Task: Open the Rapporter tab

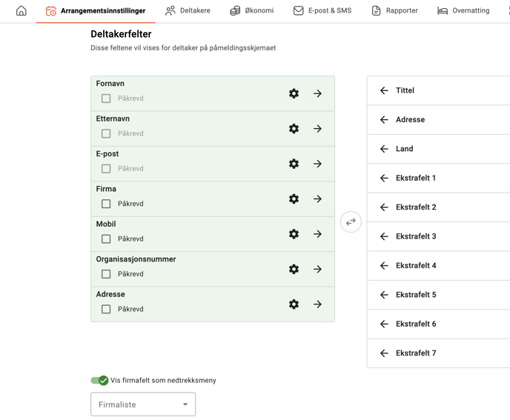Action: [x=394, y=11]
